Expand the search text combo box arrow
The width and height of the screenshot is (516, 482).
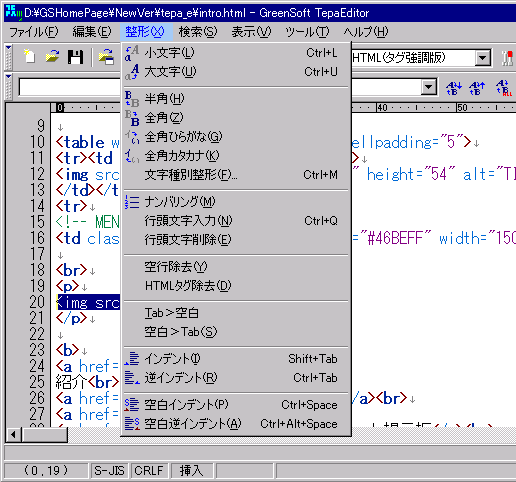point(429,88)
